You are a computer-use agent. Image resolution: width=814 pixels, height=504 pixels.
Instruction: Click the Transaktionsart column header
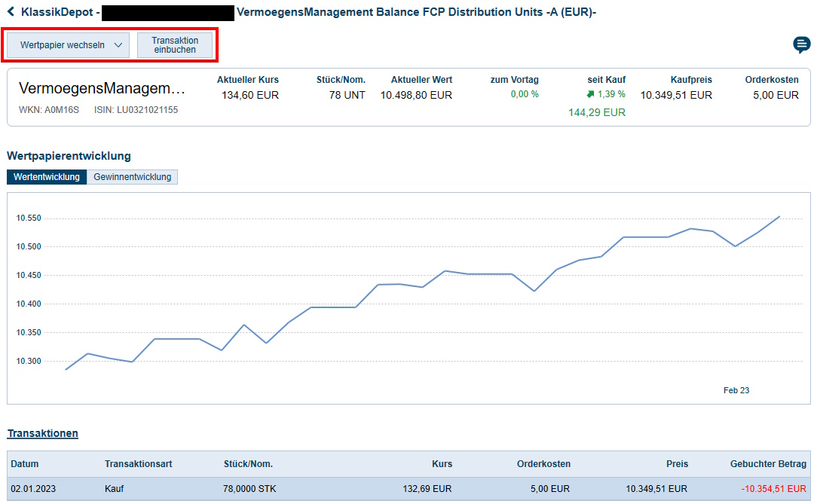tap(138, 464)
